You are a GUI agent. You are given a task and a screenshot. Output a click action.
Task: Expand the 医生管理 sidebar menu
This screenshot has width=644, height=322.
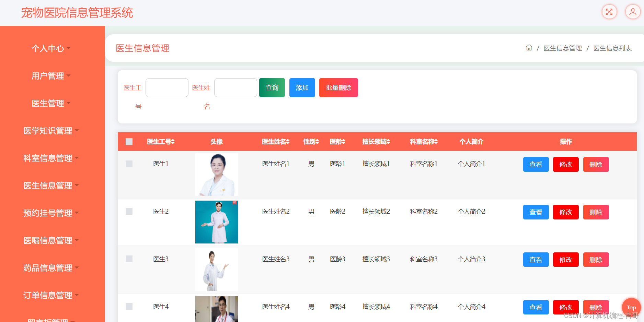pyautogui.click(x=51, y=103)
